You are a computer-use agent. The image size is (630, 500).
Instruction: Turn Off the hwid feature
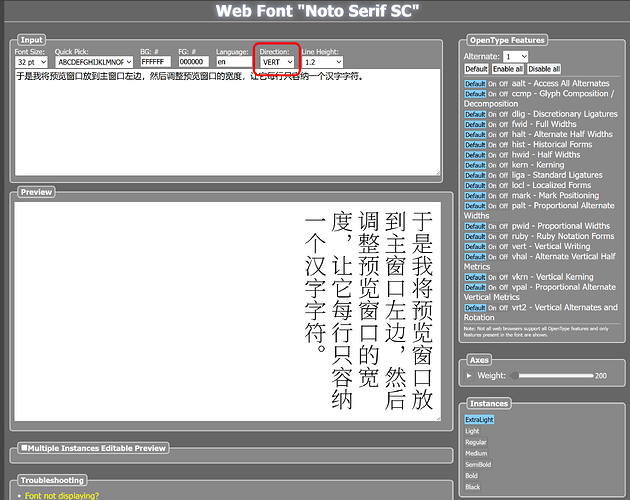[x=504, y=155]
